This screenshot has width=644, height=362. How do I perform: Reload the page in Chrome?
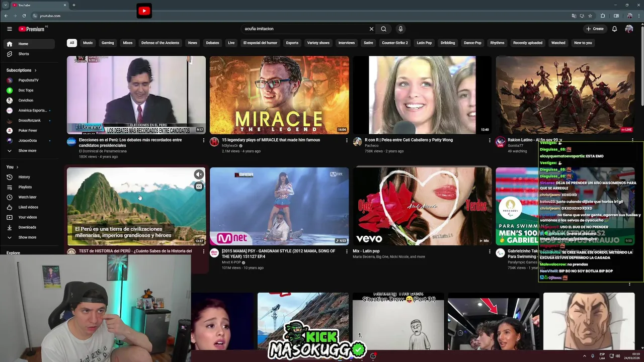click(x=24, y=16)
